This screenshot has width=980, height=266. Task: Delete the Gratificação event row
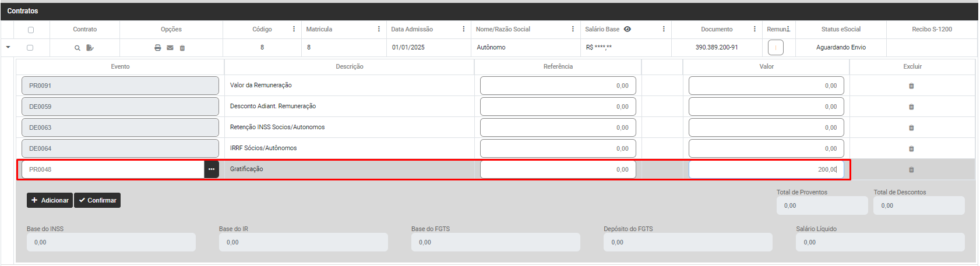pos(911,170)
